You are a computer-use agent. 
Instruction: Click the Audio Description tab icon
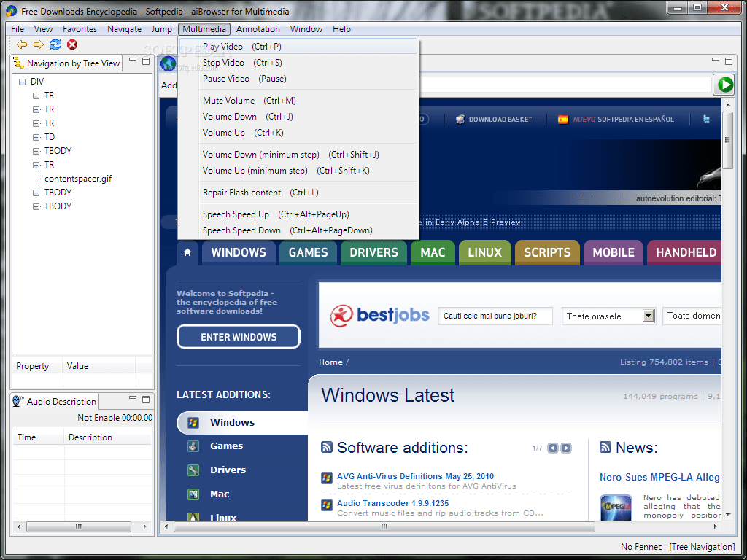click(x=18, y=402)
